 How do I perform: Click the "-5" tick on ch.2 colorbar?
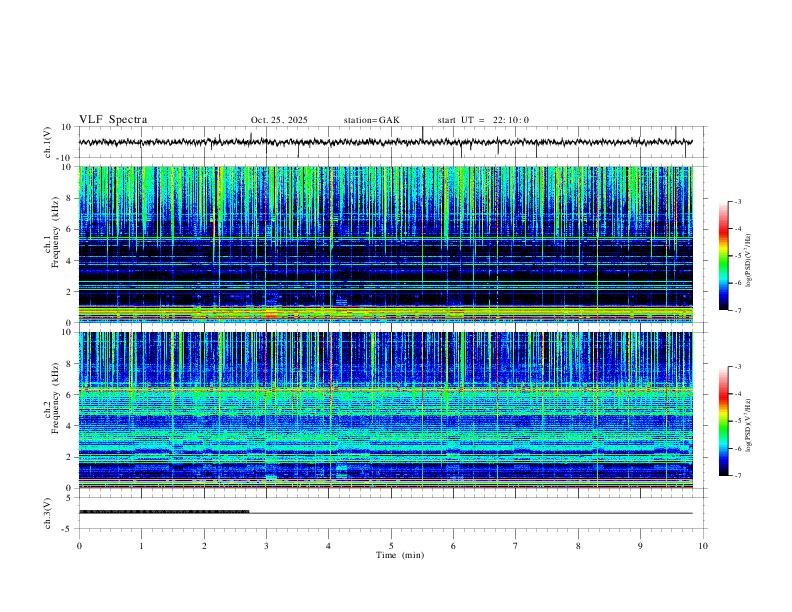737,421
